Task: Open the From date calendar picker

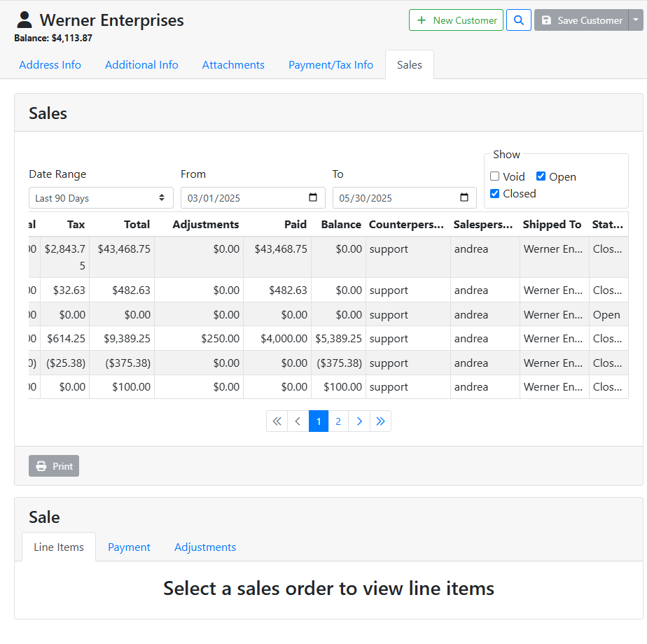Action: [312, 197]
